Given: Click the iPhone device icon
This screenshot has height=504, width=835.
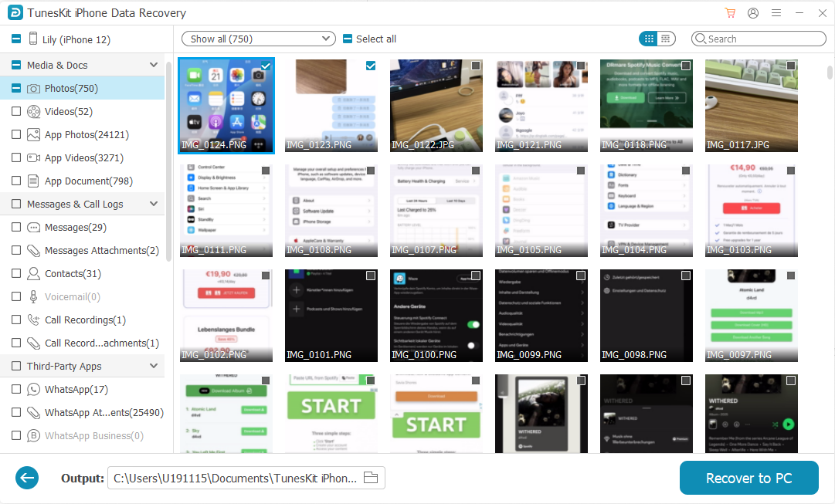Looking at the screenshot, I should pyautogui.click(x=33, y=39).
